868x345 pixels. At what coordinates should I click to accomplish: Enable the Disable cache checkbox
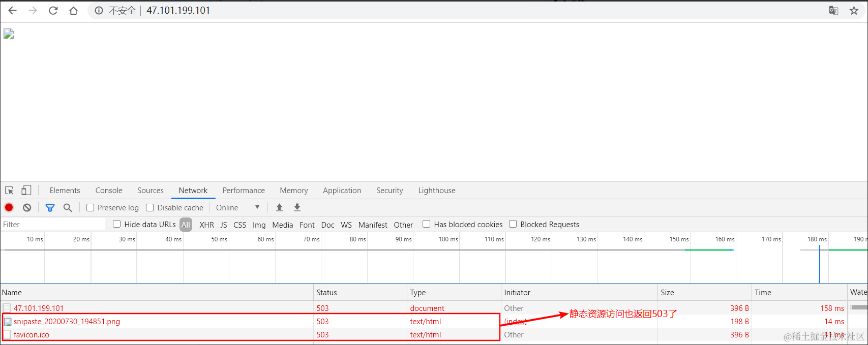coord(150,207)
